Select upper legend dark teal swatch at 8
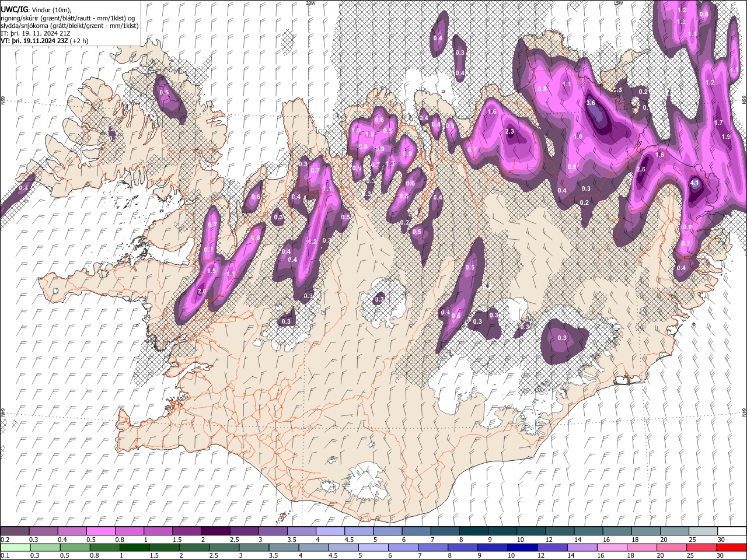Screen dimensions: 747x560 [x=473, y=531]
